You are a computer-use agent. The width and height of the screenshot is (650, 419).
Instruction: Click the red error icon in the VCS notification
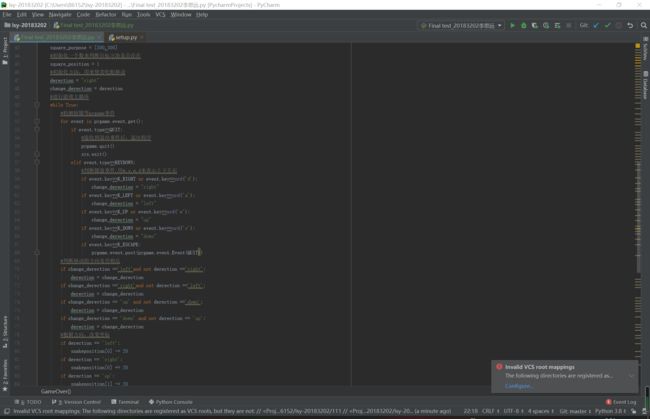pos(499,367)
